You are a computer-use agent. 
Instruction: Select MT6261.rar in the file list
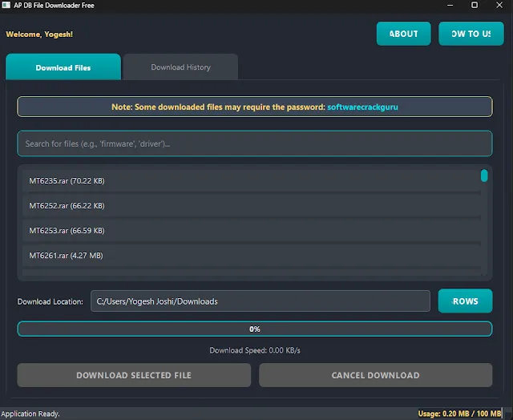252,256
